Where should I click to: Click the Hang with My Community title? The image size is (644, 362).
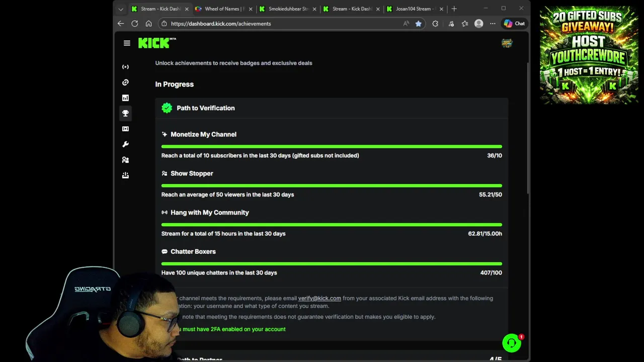coord(210,213)
